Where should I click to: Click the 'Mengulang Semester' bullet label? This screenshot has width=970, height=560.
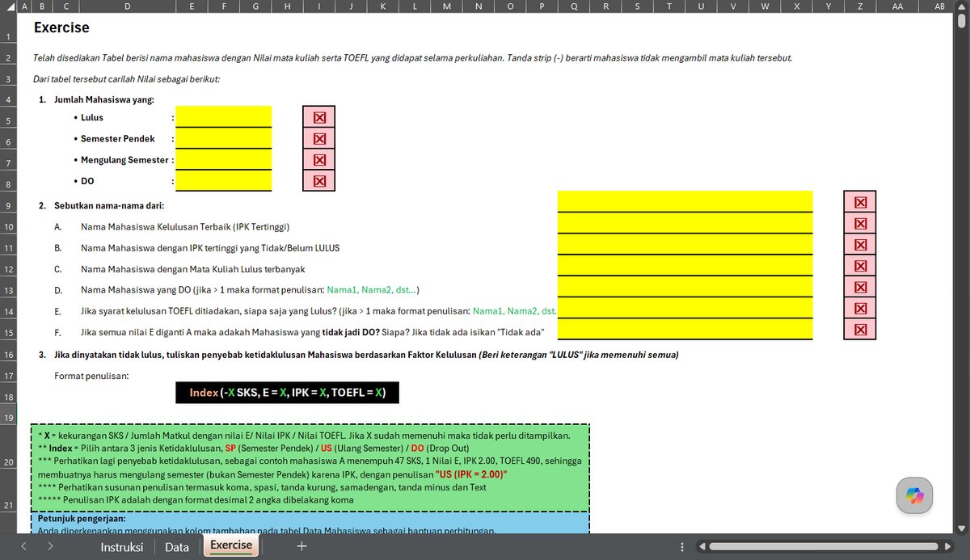tap(124, 160)
